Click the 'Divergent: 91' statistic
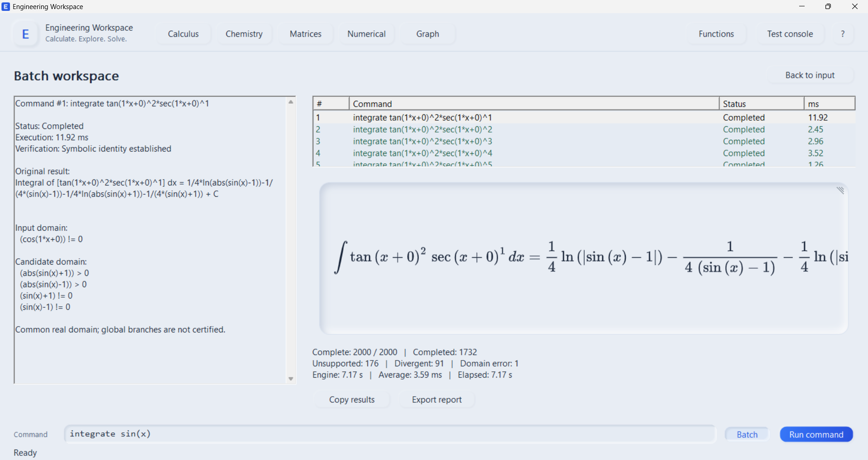Viewport: 868px width, 460px height. 419,364
